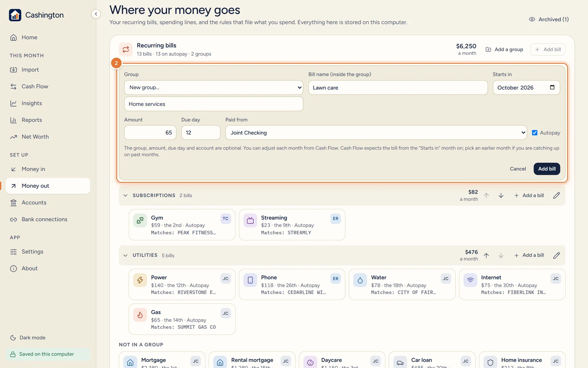Open the Mortgage bill card
The width and height of the screenshot is (588, 368).
pos(162,360)
